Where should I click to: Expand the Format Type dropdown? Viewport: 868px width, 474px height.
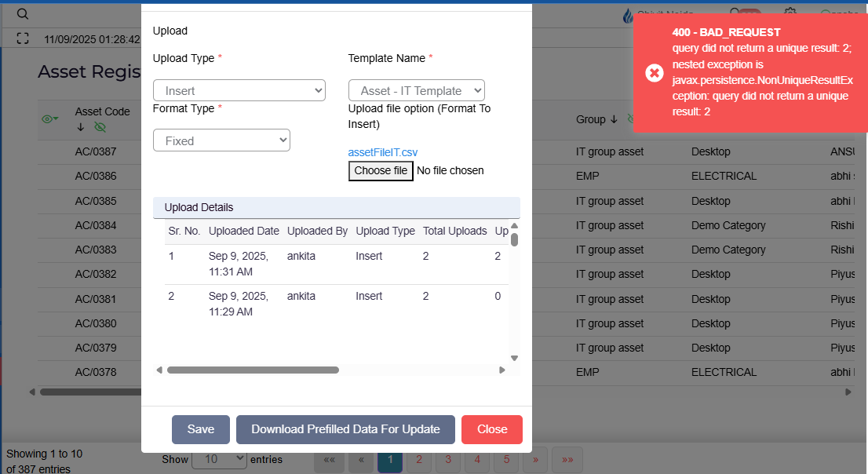[x=221, y=141]
